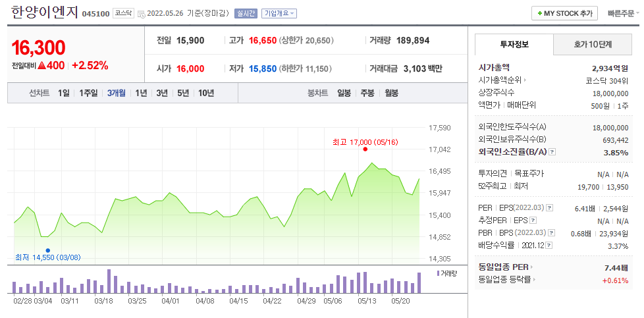
Task: Open the 기업개요 dropdown
Action: click(279, 14)
